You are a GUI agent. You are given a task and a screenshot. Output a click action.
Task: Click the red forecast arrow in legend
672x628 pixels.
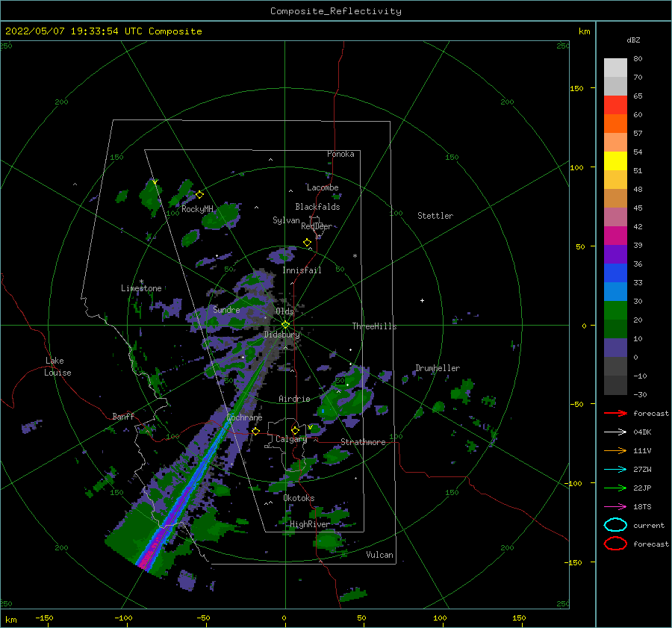click(x=615, y=413)
